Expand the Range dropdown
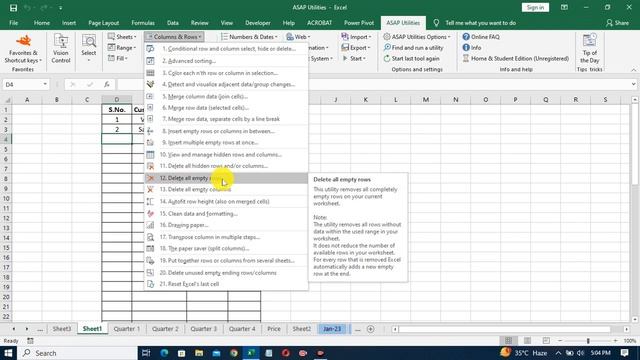The width and height of the screenshot is (640, 360). [x=122, y=48]
